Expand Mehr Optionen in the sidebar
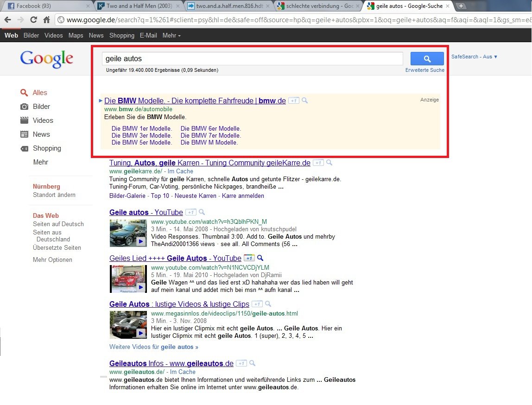Viewport: 532px width, 405px height. pyautogui.click(x=52, y=260)
